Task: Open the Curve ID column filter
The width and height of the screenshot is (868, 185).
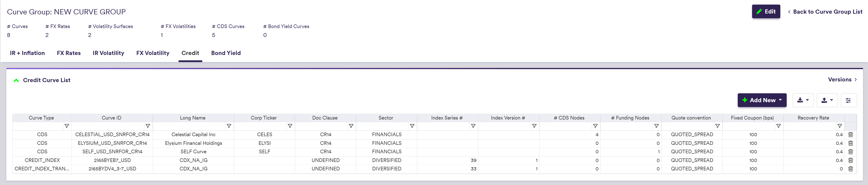Action: click(x=148, y=126)
